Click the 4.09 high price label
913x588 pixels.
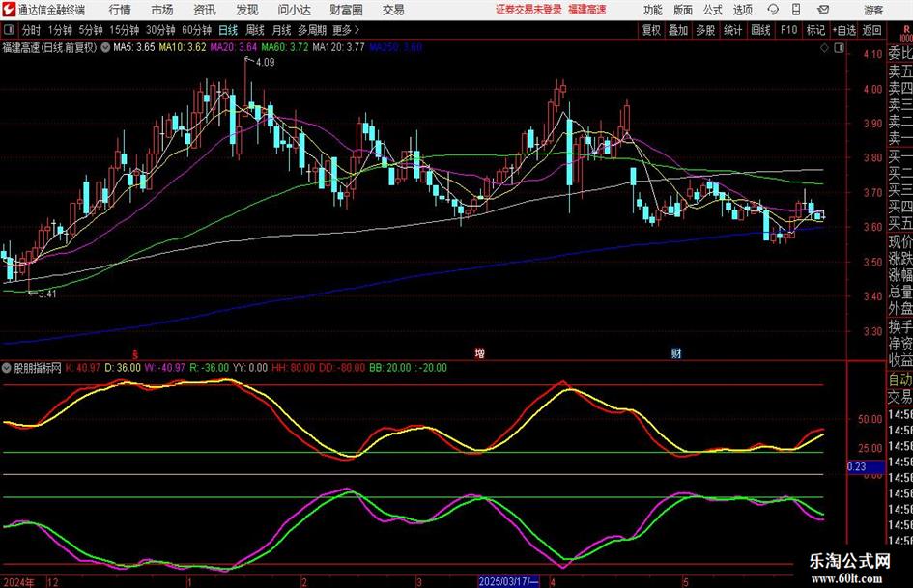click(265, 62)
